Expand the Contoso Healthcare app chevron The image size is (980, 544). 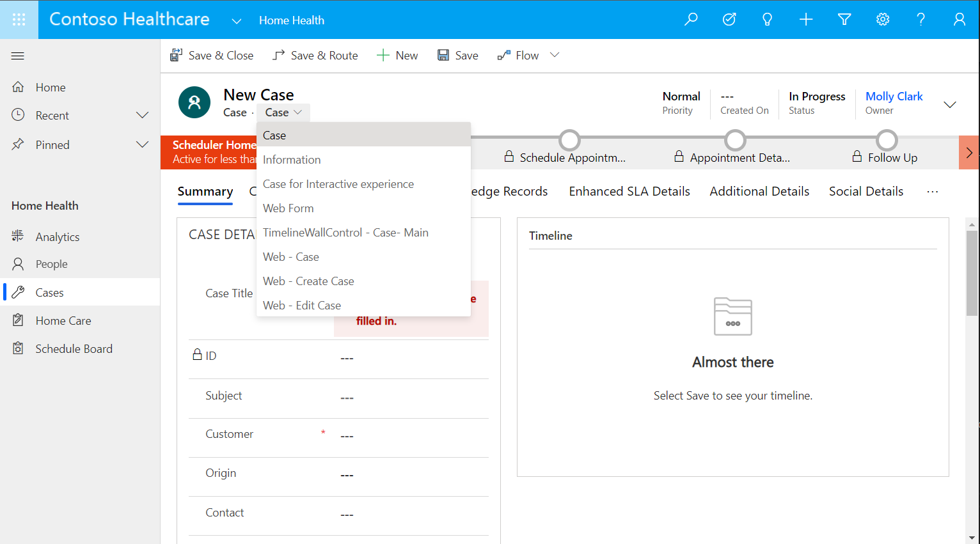point(236,20)
